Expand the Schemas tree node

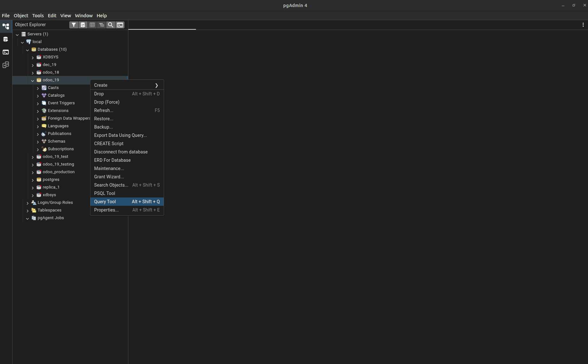[x=38, y=141]
